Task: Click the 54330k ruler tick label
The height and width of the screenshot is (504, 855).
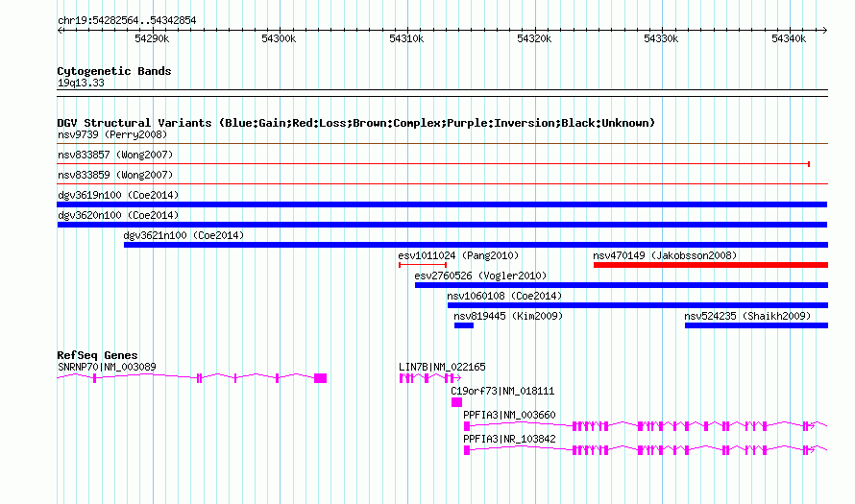Action: tap(661, 38)
